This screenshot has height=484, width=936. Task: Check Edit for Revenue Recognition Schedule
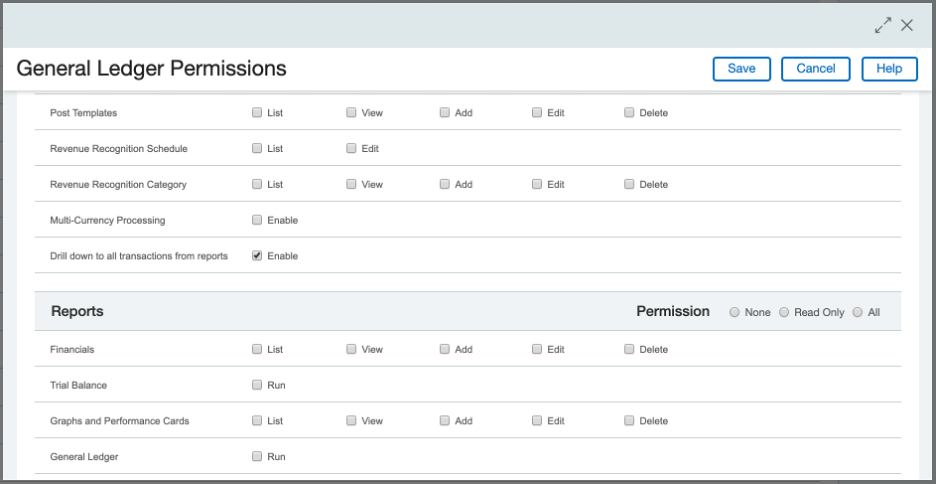point(351,149)
